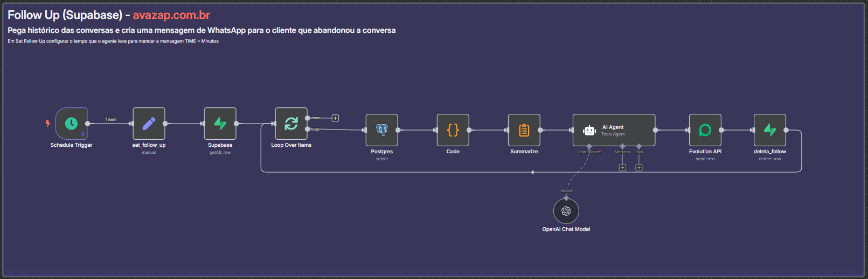Click the 'Tools Agent' subtitle text
This screenshot has width=868, height=279.
(613, 134)
